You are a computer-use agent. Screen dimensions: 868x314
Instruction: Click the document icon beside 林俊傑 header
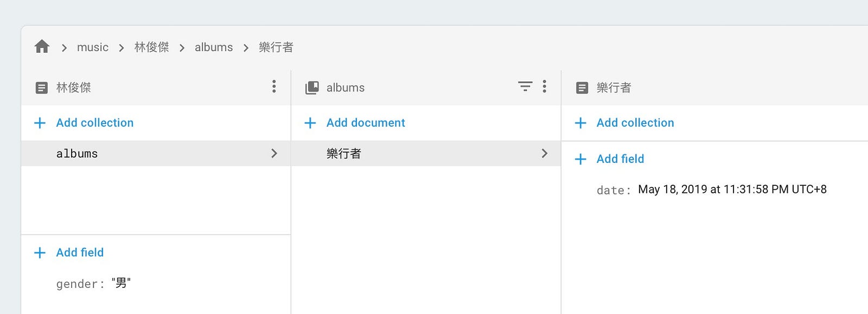[x=42, y=87]
